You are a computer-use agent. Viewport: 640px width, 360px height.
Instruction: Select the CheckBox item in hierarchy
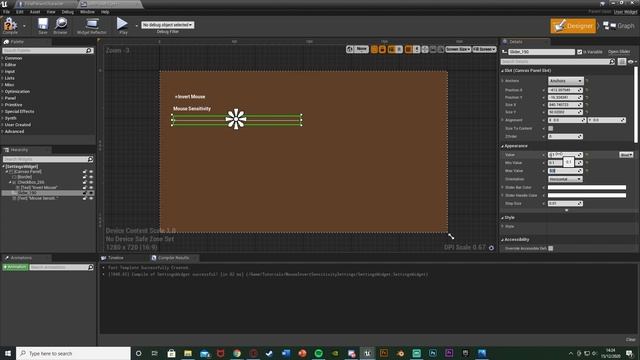point(31,182)
